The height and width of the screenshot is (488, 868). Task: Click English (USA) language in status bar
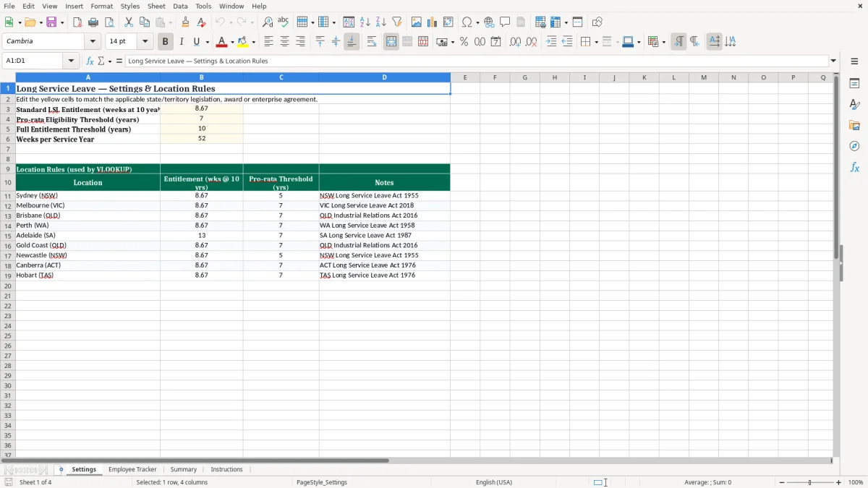pos(494,482)
